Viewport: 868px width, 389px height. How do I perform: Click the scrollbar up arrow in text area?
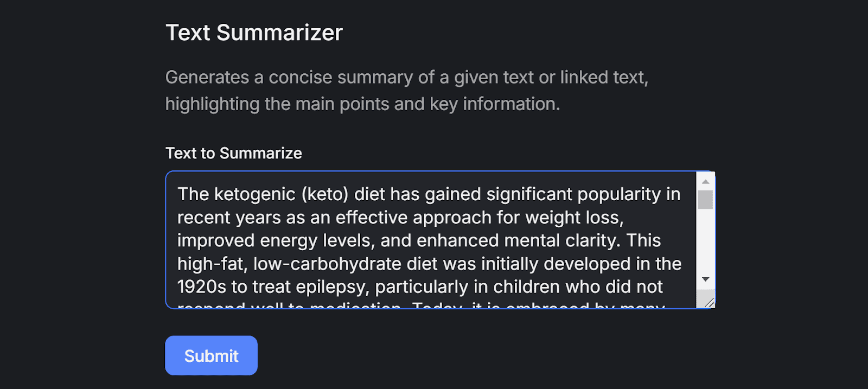click(705, 181)
